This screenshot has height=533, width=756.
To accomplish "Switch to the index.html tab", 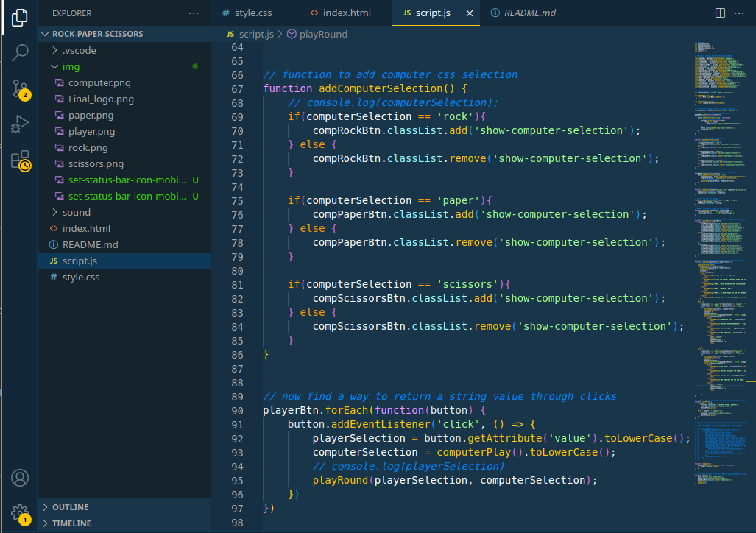I will click(345, 13).
